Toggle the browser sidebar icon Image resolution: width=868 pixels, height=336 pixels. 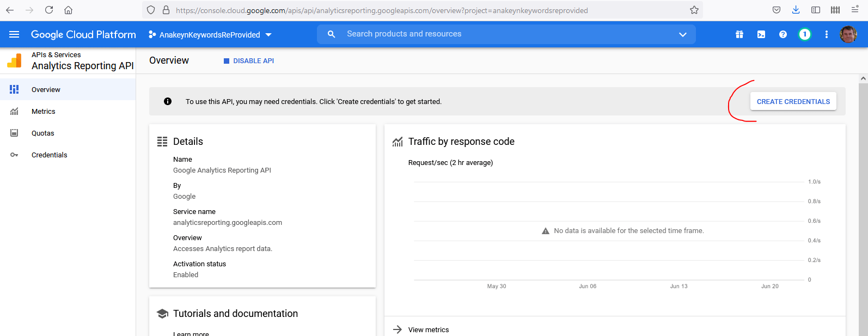816,10
